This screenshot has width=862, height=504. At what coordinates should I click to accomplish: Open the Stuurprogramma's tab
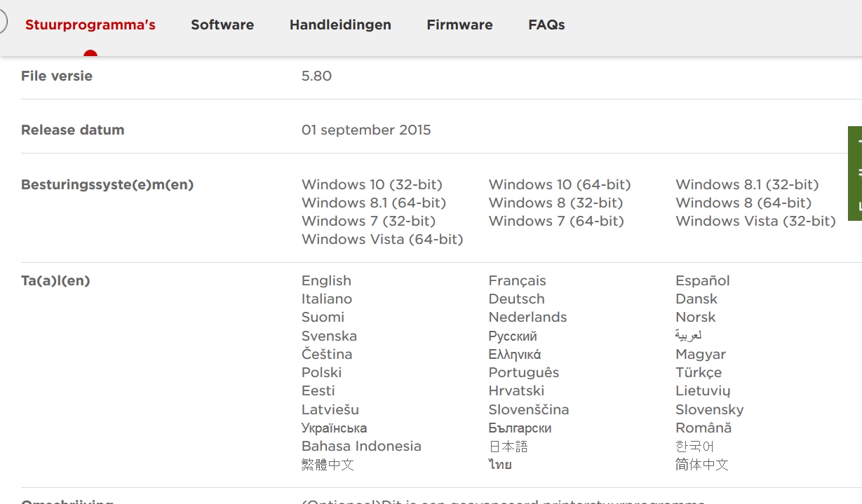(x=90, y=25)
